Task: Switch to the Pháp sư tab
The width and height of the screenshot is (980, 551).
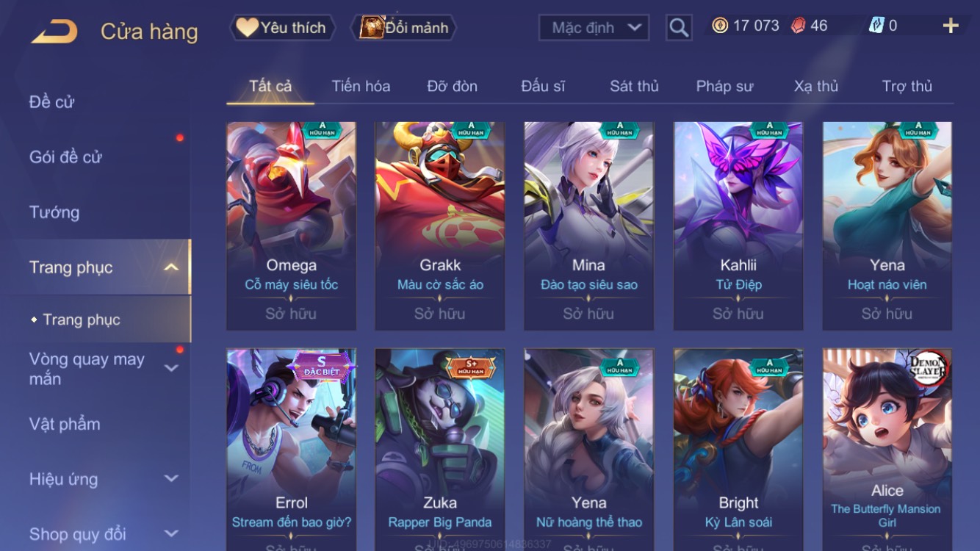Action: 724,86
